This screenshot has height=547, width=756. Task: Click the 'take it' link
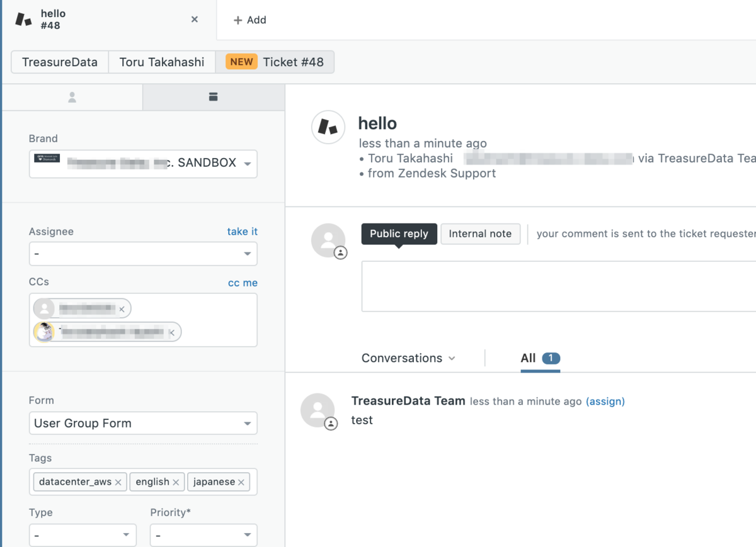click(243, 232)
